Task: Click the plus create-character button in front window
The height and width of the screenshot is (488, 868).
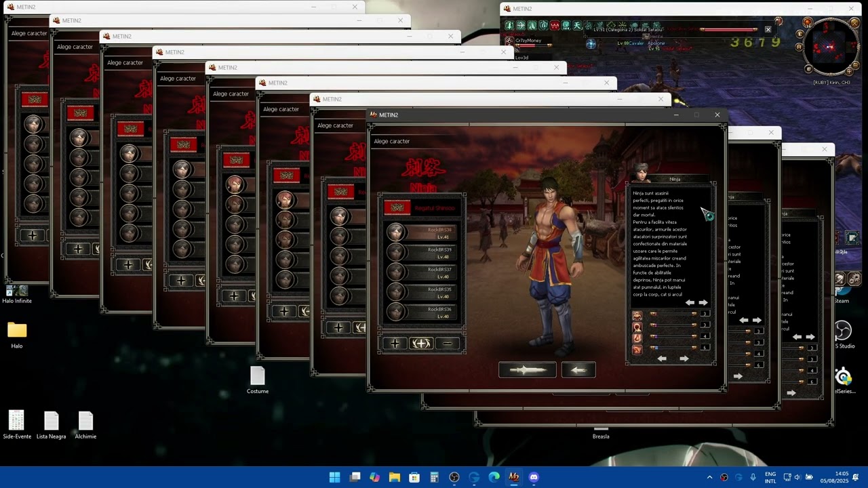Action: [x=395, y=344]
